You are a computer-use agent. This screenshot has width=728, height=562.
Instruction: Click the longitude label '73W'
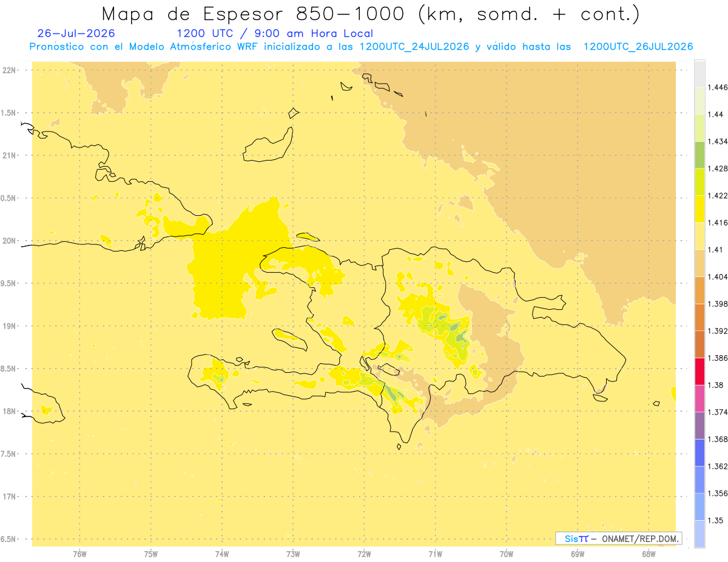click(293, 554)
